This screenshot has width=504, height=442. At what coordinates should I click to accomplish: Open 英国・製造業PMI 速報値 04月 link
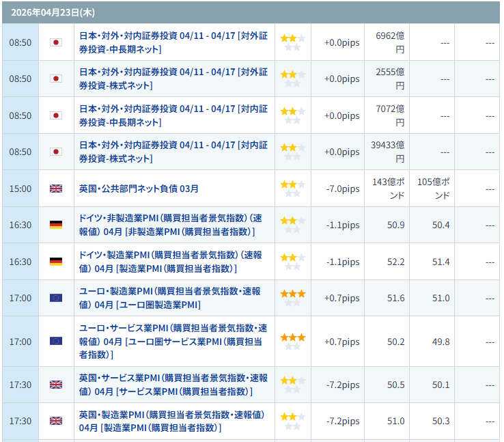(171, 421)
